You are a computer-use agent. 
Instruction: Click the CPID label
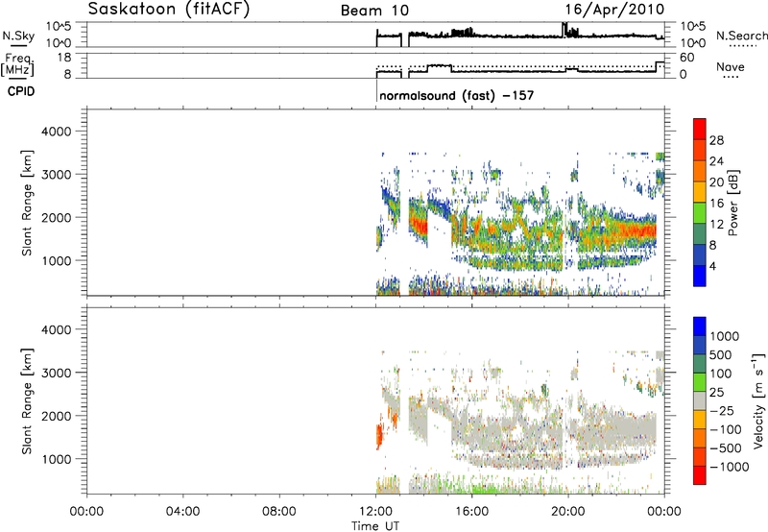[x=21, y=91]
